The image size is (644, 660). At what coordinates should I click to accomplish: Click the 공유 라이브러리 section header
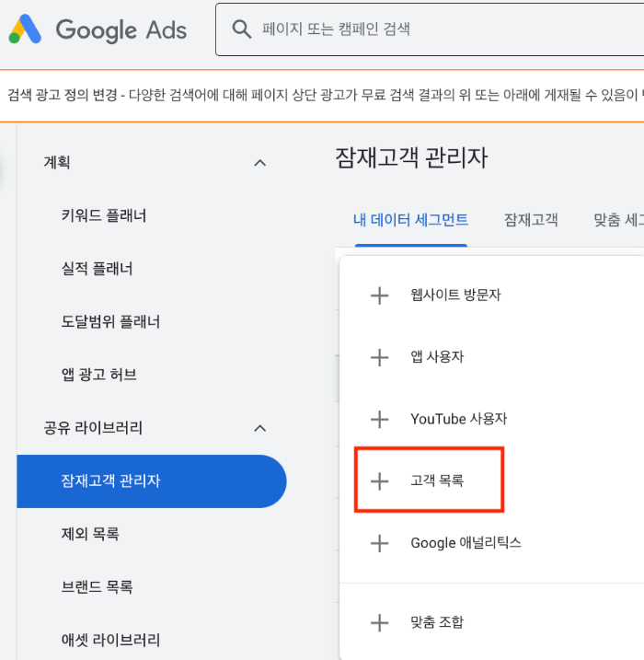(93, 428)
